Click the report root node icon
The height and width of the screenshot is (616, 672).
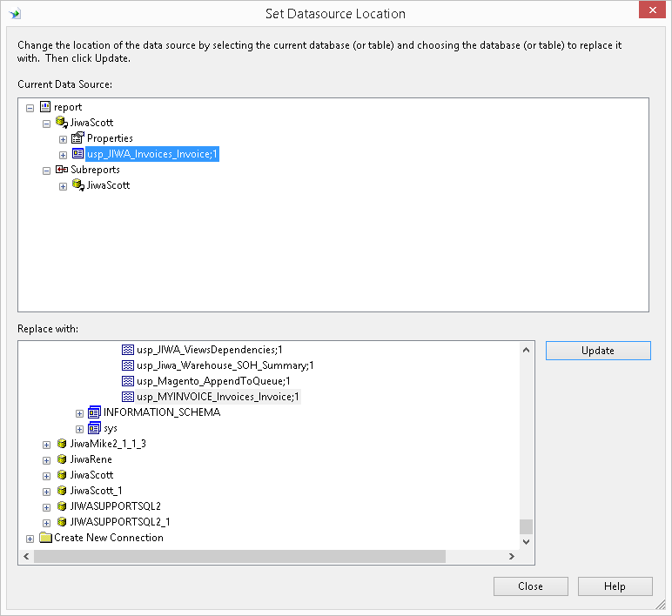45,107
